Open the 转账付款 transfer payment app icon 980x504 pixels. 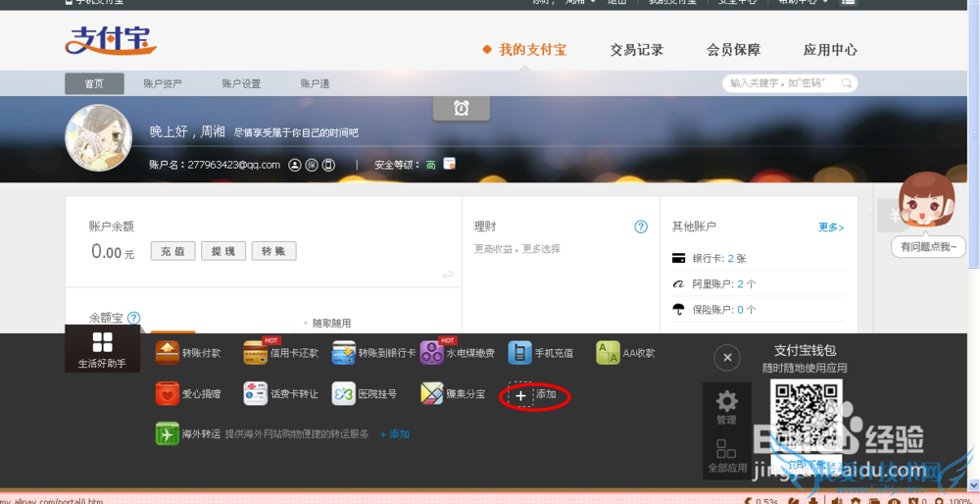[x=167, y=353]
